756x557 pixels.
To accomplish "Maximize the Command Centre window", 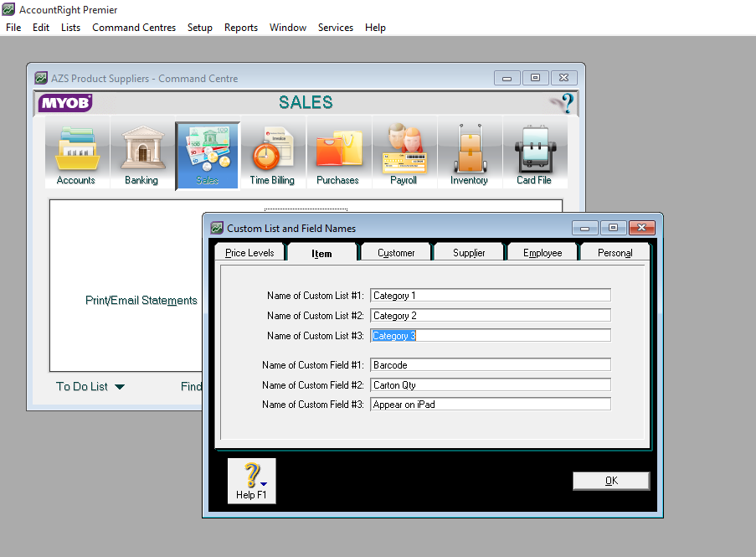I will coord(535,78).
